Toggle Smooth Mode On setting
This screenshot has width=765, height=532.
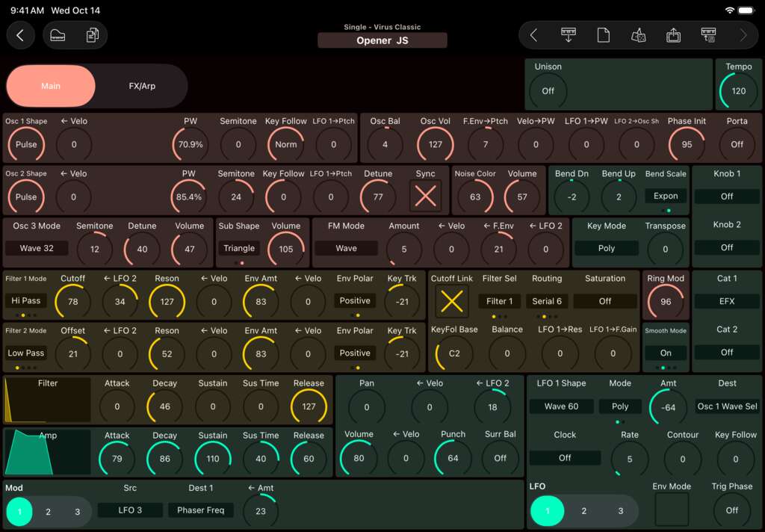click(666, 353)
